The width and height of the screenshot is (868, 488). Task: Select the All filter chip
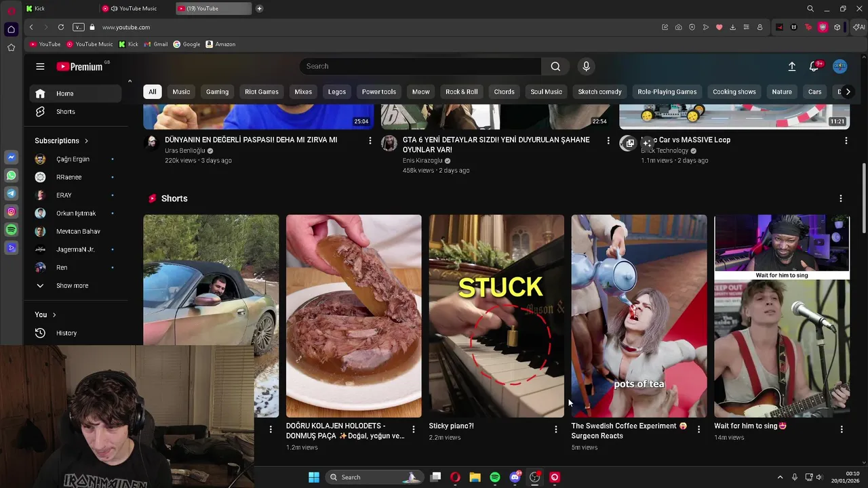[x=153, y=92]
